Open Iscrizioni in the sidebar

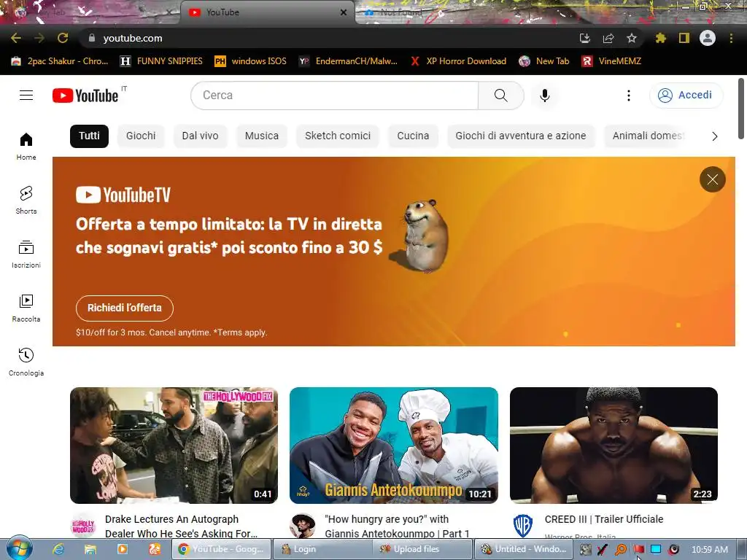pyautogui.click(x=26, y=254)
